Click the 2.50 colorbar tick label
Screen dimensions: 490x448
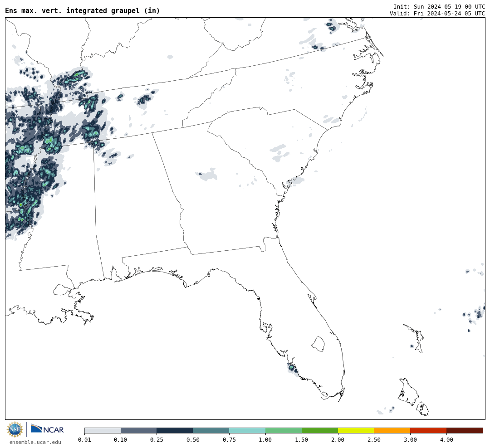(x=374, y=440)
